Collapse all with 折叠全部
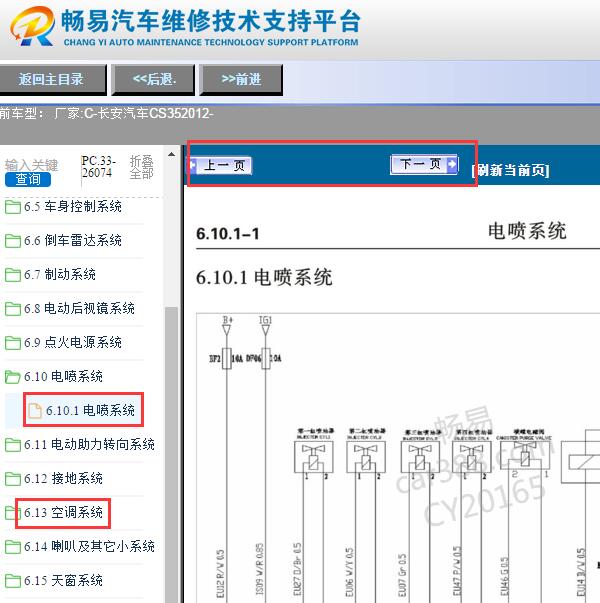 pos(141,167)
